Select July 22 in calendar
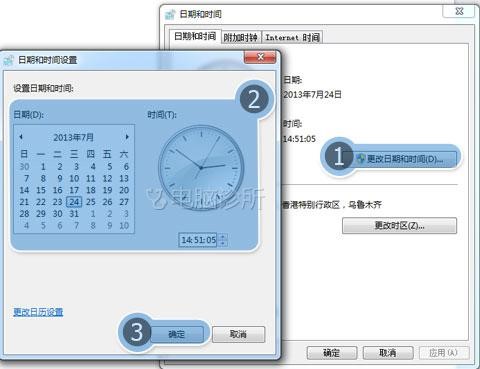Screen dimensions: 480x369 point(41,202)
